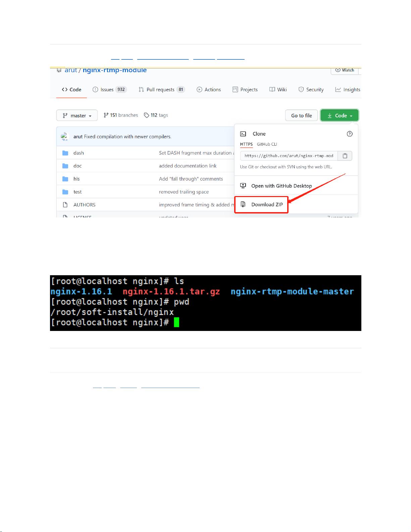Copy the clone URL with clipboard icon
The width and height of the screenshot is (411, 532).
tap(345, 156)
